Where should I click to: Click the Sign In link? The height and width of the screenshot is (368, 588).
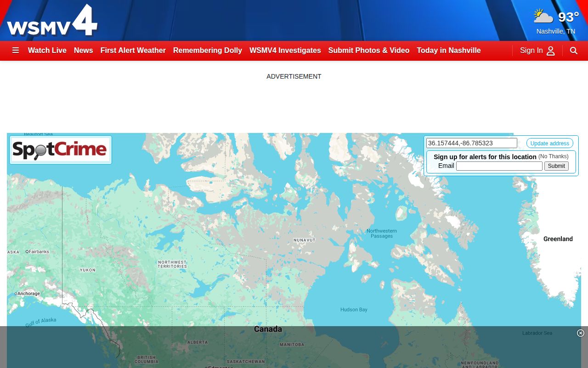click(x=531, y=51)
